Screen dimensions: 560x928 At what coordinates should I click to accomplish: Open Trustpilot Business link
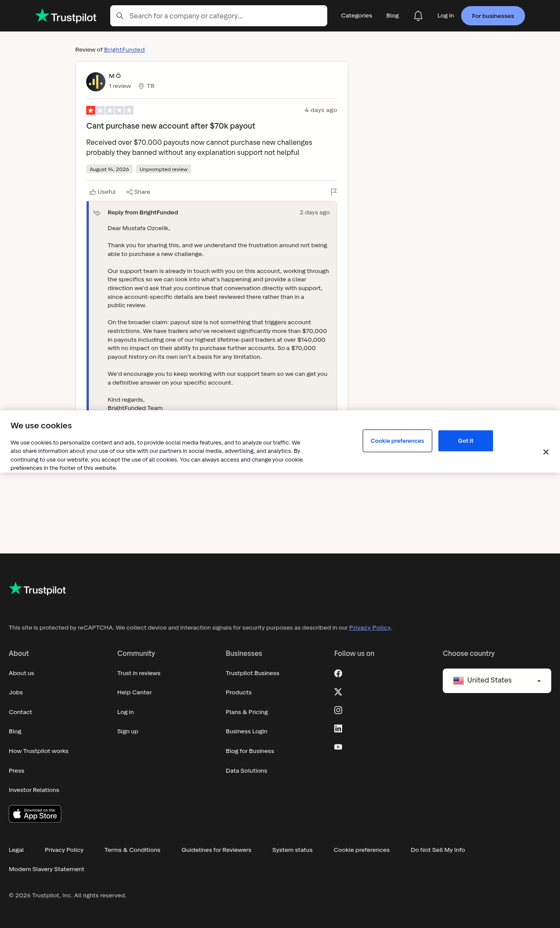coord(252,673)
